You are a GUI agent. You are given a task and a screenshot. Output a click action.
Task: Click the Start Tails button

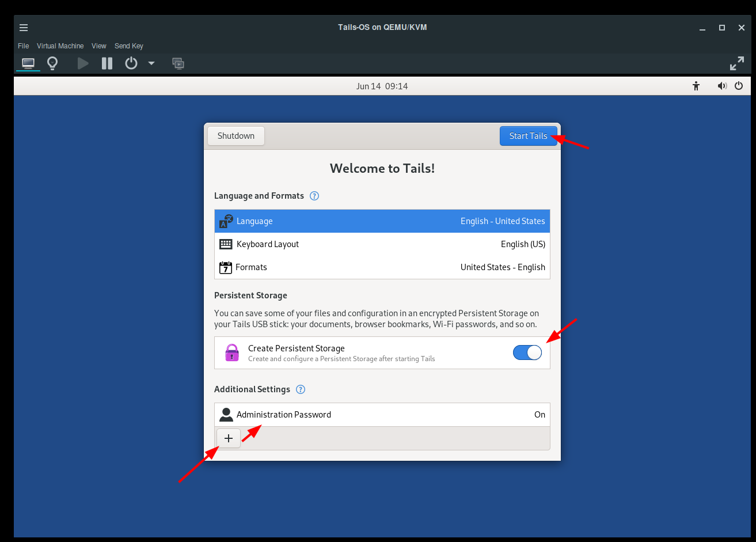pos(528,136)
